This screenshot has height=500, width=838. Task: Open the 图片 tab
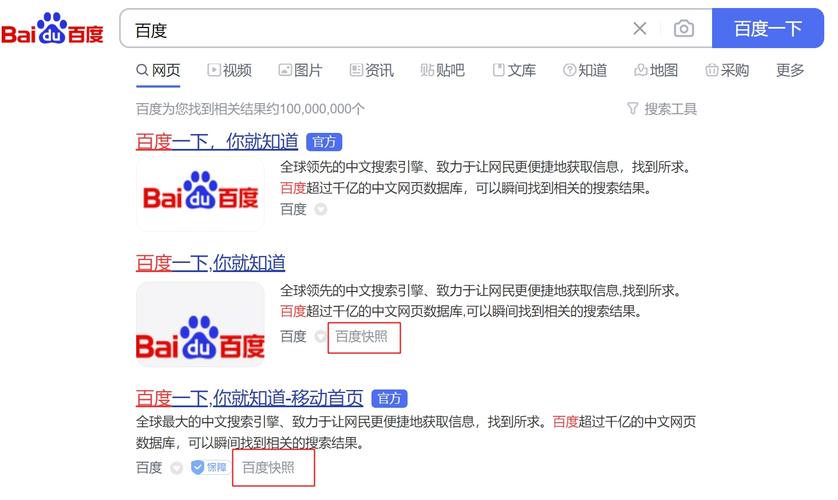tap(300, 70)
